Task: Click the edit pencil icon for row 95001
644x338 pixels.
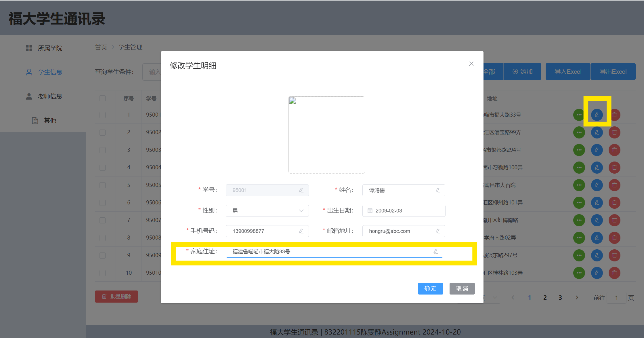Action: point(597,115)
